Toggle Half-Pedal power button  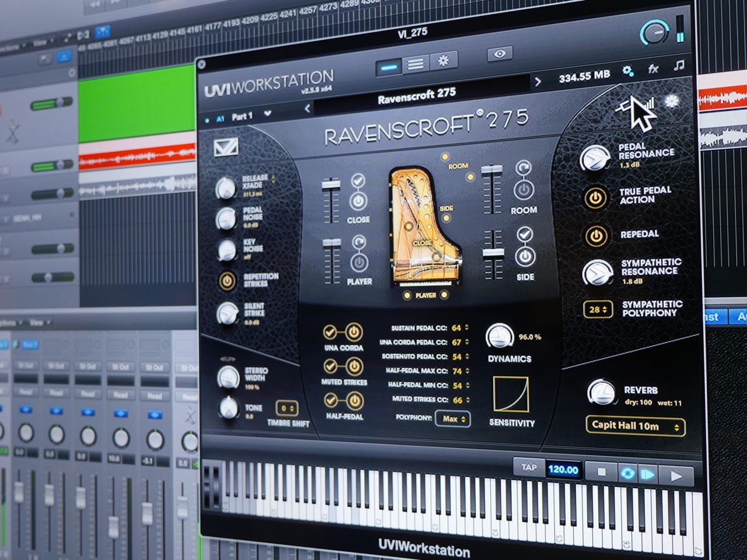pyautogui.click(x=355, y=401)
